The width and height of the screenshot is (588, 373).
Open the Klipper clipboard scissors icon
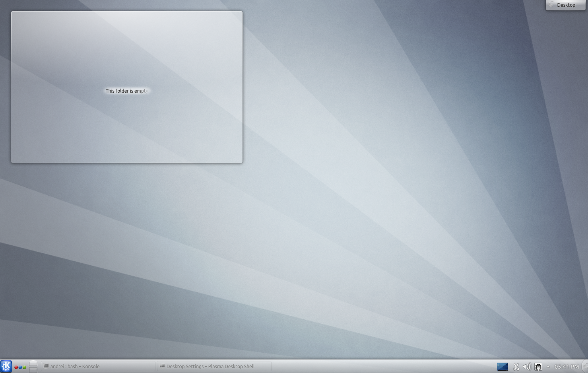pos(516,367)
